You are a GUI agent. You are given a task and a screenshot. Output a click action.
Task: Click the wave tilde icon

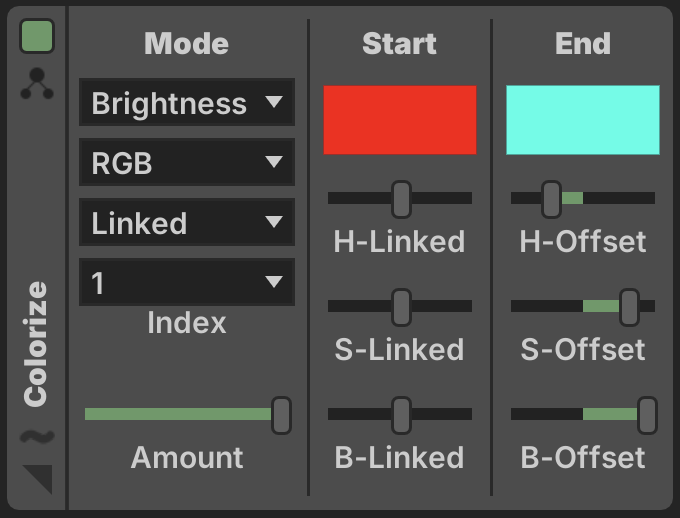coord(37,436)
